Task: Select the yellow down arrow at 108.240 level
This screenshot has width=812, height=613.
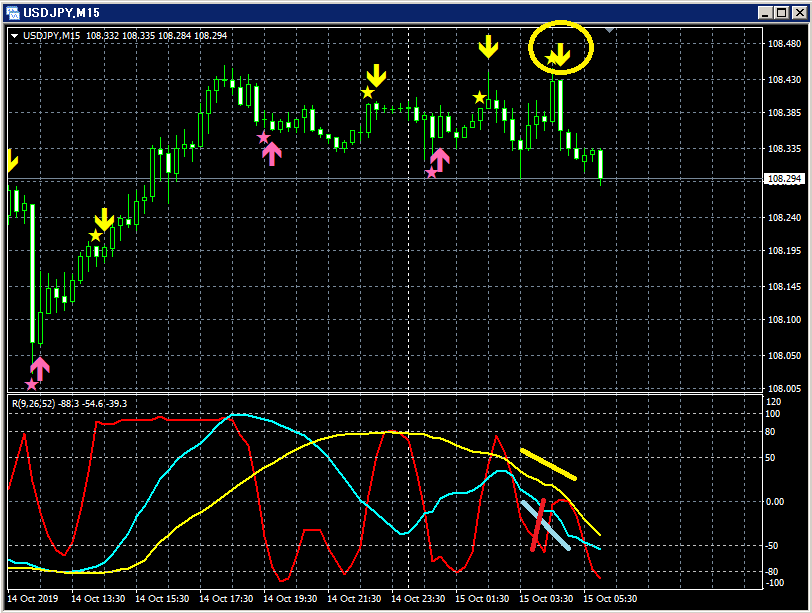Action: pos(104,220)
